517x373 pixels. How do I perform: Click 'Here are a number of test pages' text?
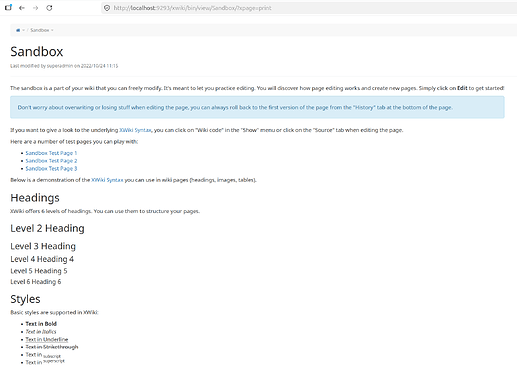point(74,142)
